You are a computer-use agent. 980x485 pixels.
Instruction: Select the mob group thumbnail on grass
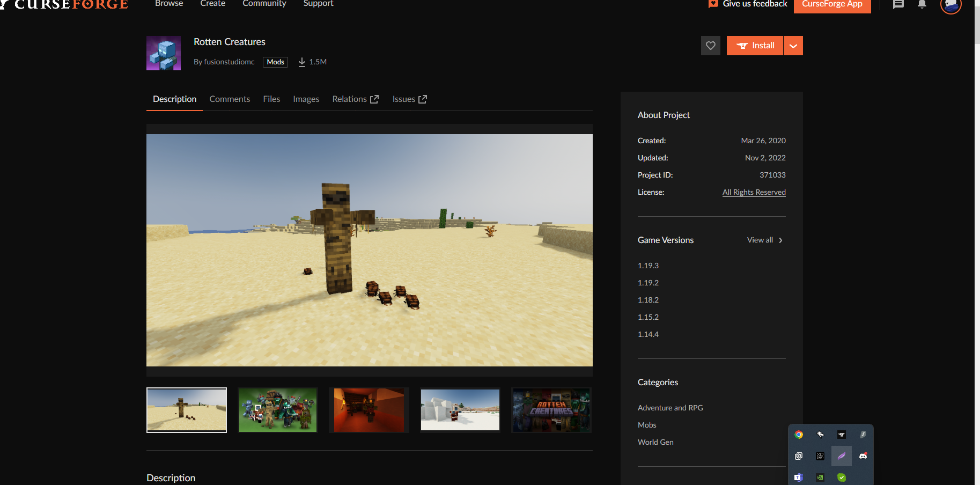click(x=278, y=410)
